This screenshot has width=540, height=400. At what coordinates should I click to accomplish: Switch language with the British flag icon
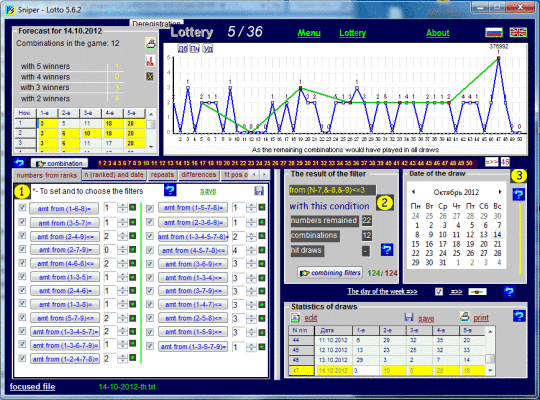(x=518, y=32)
